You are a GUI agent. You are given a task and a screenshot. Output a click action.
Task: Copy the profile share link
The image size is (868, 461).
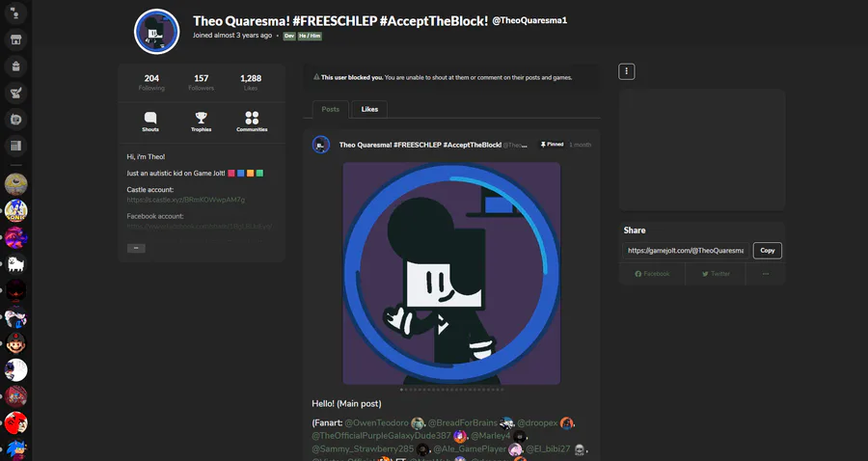tap(768, 251)
